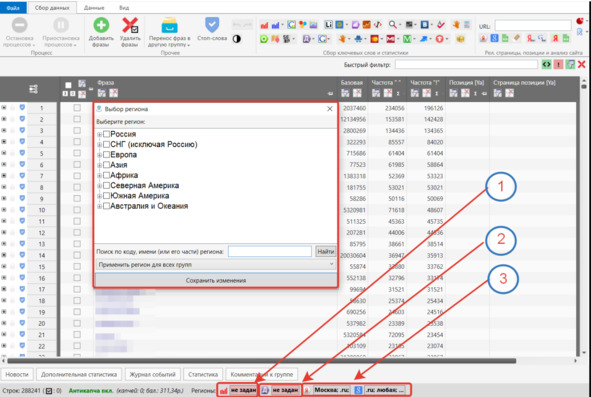The image size is (591, 397).
Task: Open Применить регион для всех групп dropdown
Action: click(216, 265)
